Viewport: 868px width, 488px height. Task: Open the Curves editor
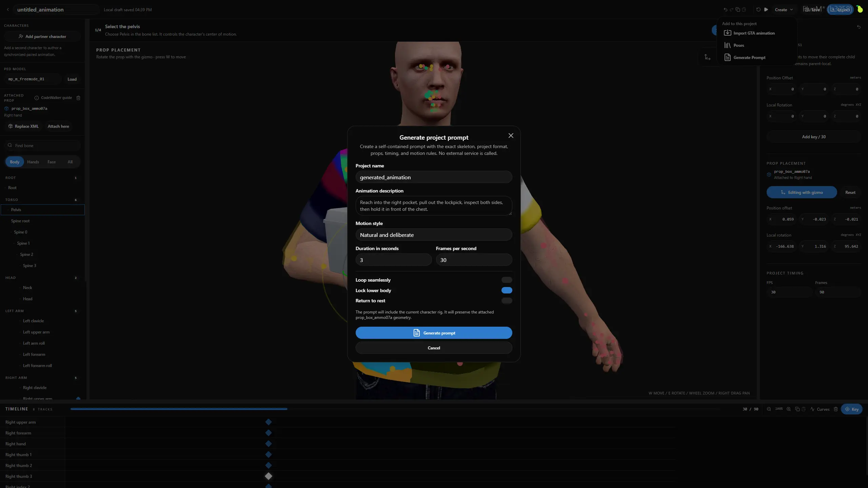pyautogui.click(x=820, y=409)
